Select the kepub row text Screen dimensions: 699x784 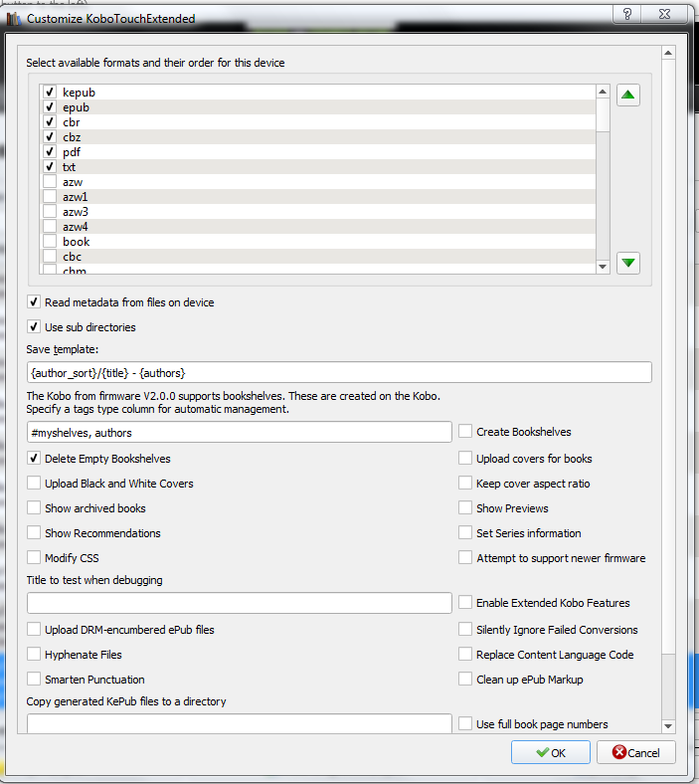pos(79,93)
